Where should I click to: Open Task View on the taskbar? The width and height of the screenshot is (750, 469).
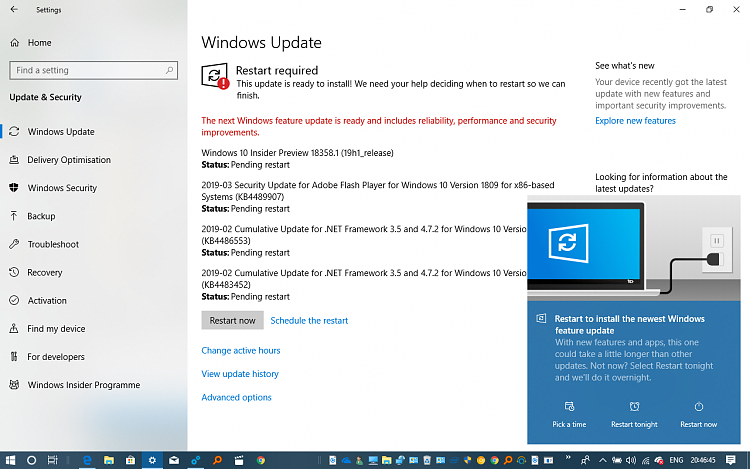point(53,460)
